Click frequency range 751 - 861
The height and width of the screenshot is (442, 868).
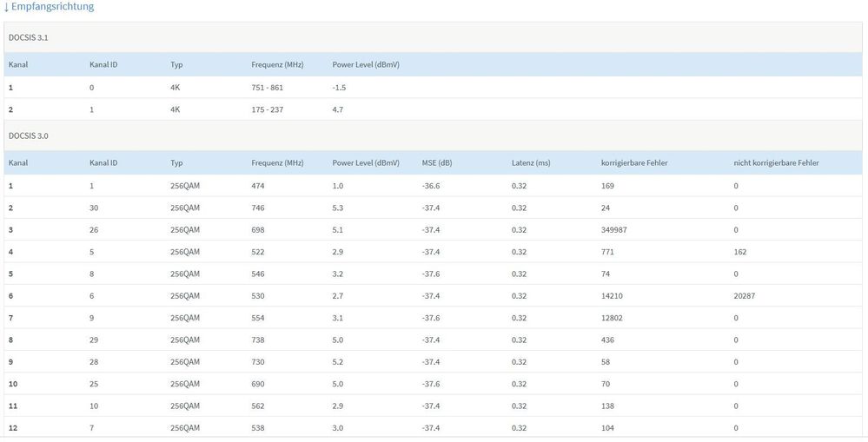tap(267, 88)
